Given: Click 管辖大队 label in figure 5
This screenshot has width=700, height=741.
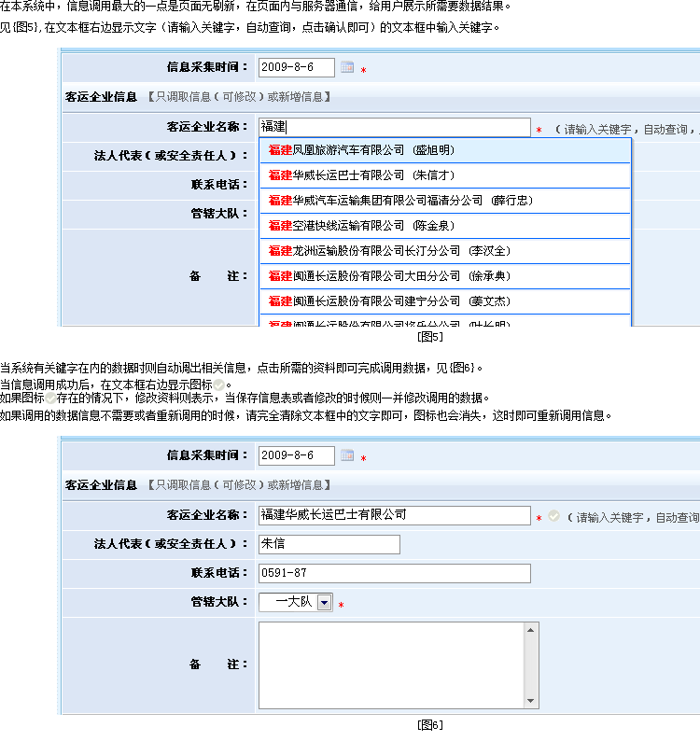Looking at the screenshot, I should coord(219,214).
